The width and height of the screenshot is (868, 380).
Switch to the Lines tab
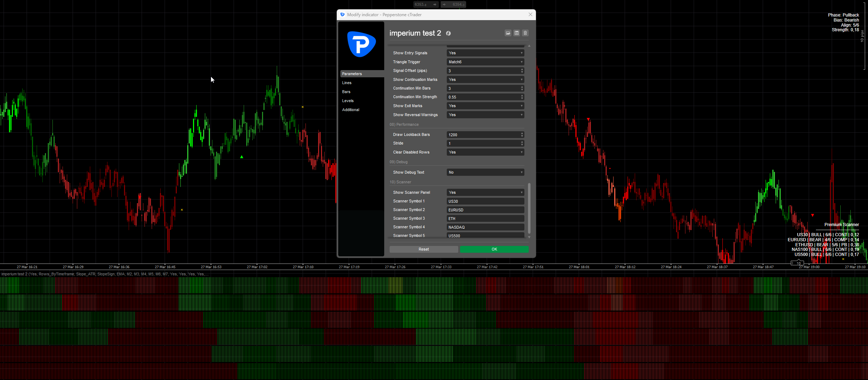pos(347,83)
